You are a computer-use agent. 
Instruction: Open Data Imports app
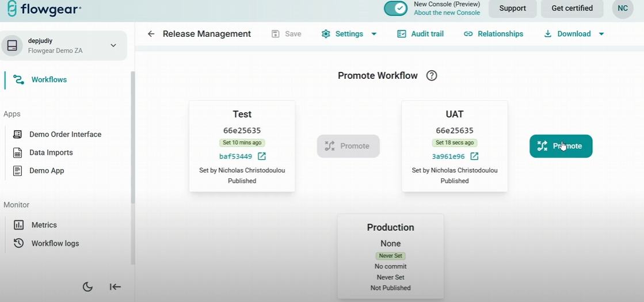pos(51,152)
